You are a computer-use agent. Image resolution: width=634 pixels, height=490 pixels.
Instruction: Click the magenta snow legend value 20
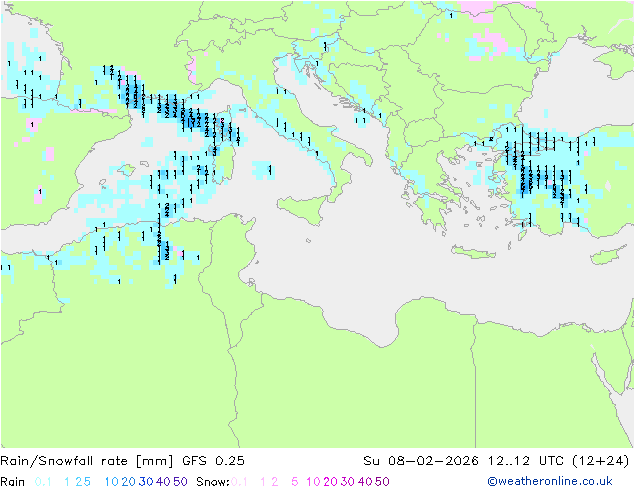330,482
